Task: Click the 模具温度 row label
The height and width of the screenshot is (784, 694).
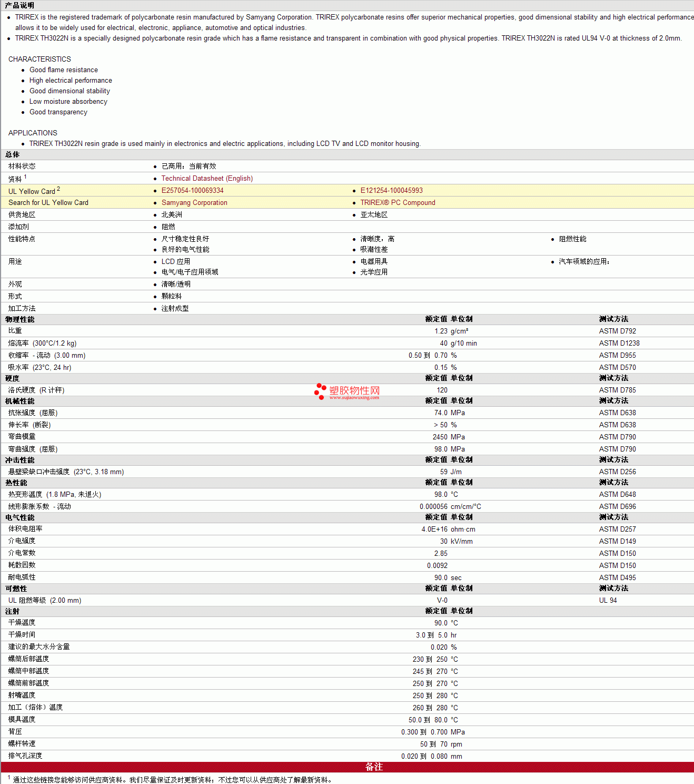Action: (22, 720)
